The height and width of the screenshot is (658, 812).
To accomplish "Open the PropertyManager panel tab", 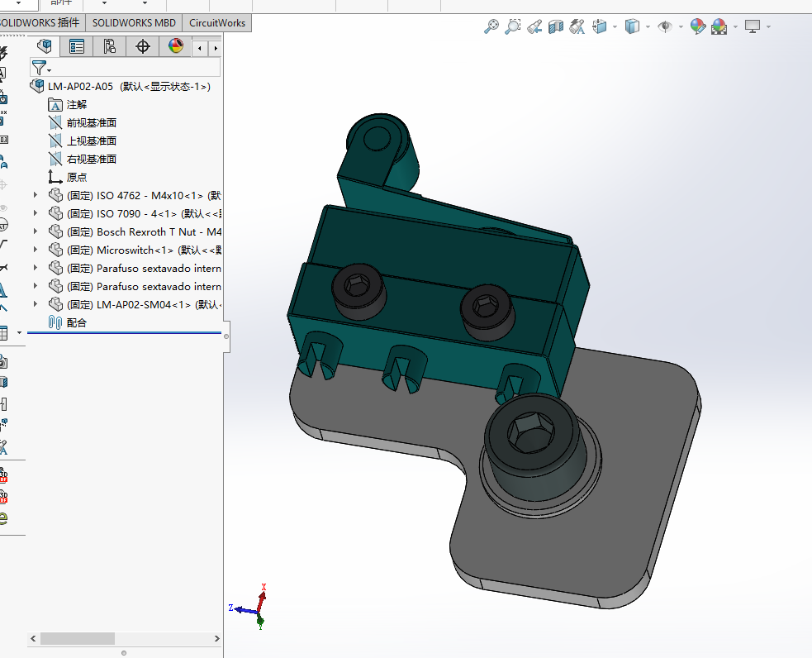I will coord(77,46).
